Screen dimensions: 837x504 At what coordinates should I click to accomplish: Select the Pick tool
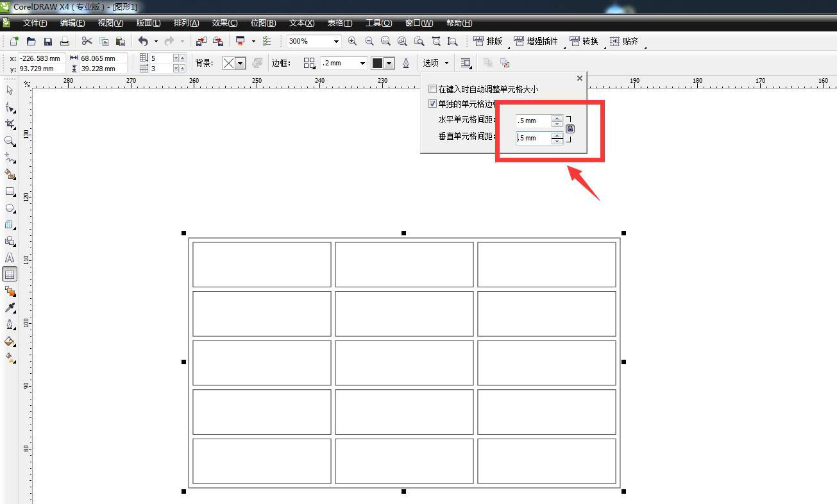tap(10, 90)
